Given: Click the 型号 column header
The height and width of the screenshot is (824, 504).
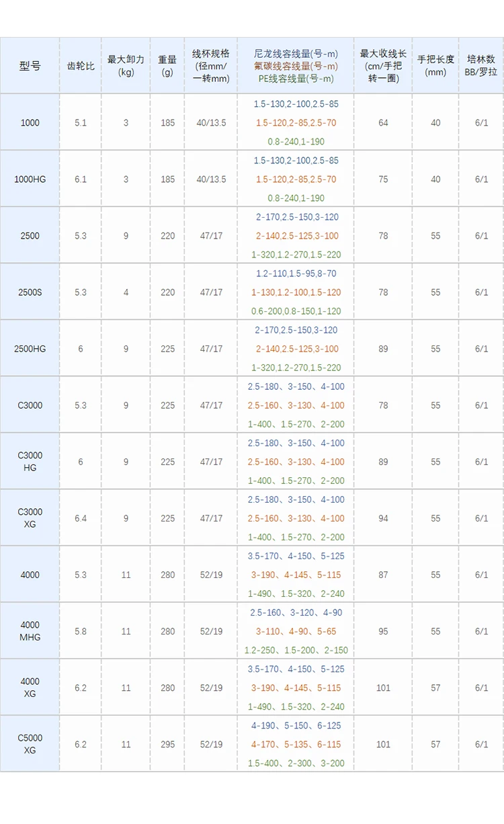Looking at the screenshot, I should pos(30,66).
